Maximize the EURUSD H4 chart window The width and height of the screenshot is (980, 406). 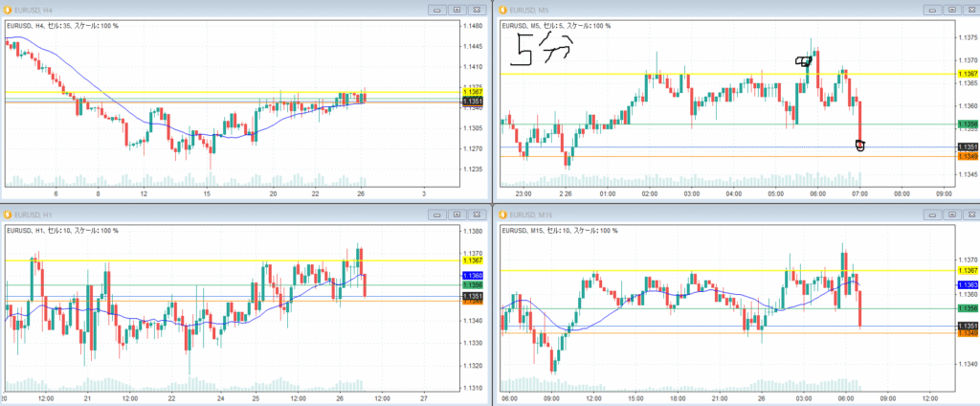pyautogui.click(x=457, y=10)
